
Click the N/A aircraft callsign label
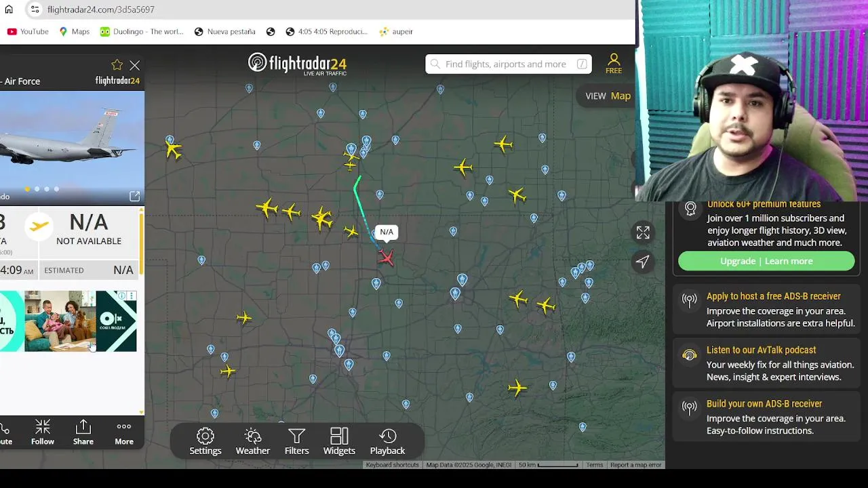coord(387,232)
